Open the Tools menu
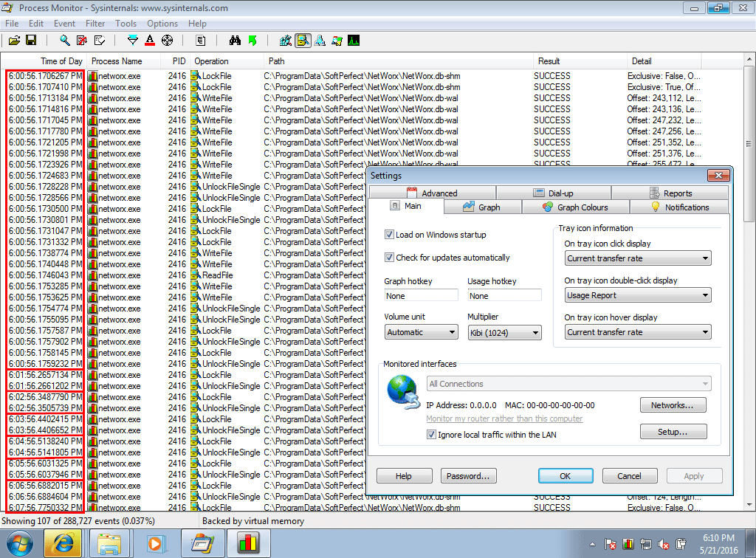The width and height of the screenshot is (756, 558). coord(126,24)
